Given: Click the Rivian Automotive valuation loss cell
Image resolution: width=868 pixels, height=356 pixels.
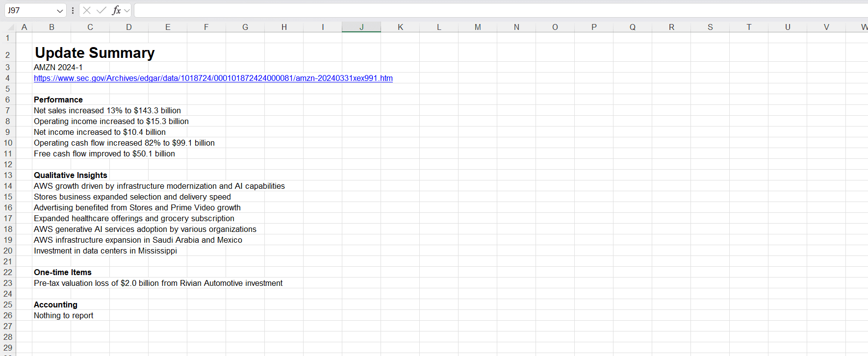Looking at the screenshot, I should pyautogui.click(x=158, y=283).
